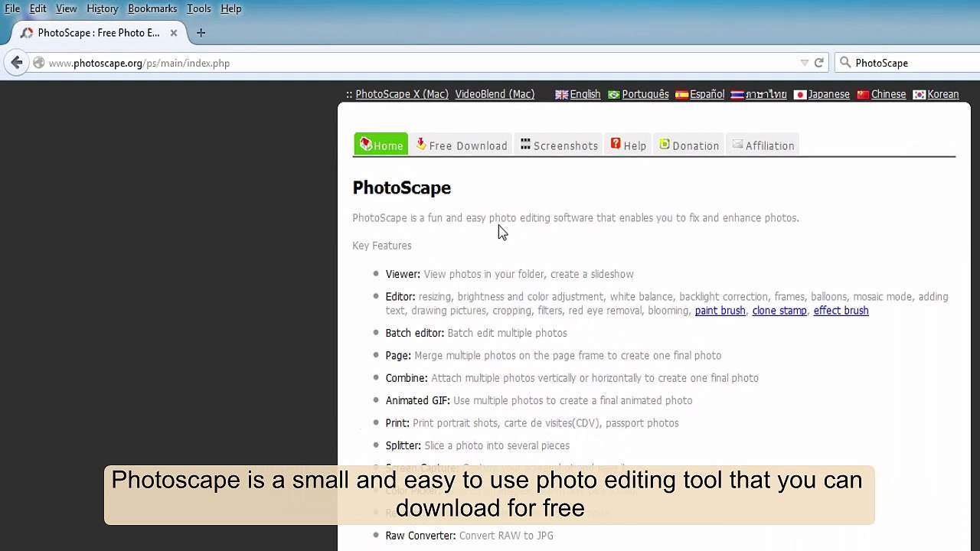Open a new tab with plus button
This screenshot has height=551, width=980.
pos(201,33)
